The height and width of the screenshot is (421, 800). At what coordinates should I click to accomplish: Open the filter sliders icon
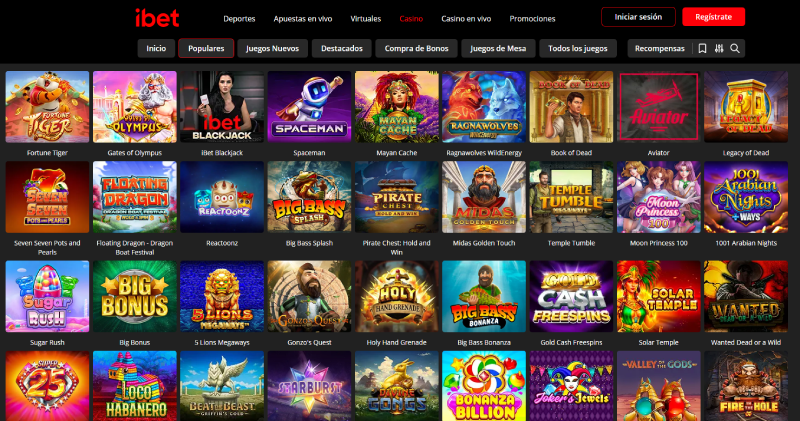click(x=719, y=48)
